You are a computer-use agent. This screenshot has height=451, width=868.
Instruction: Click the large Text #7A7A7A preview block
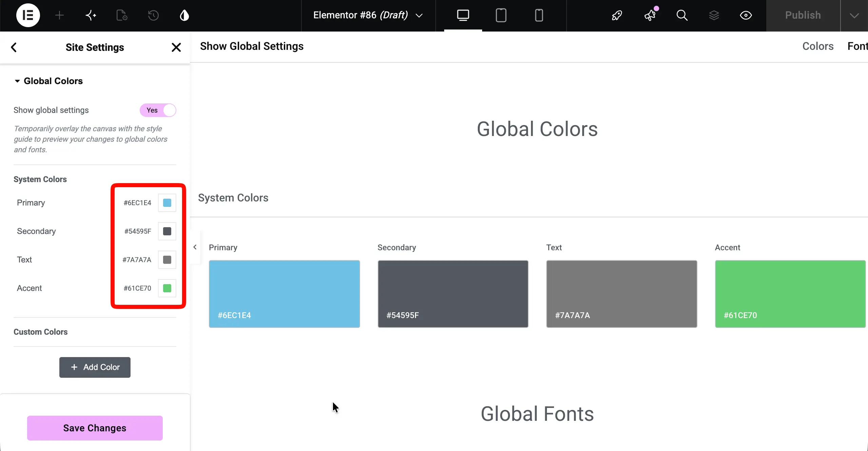pos(622,294)
